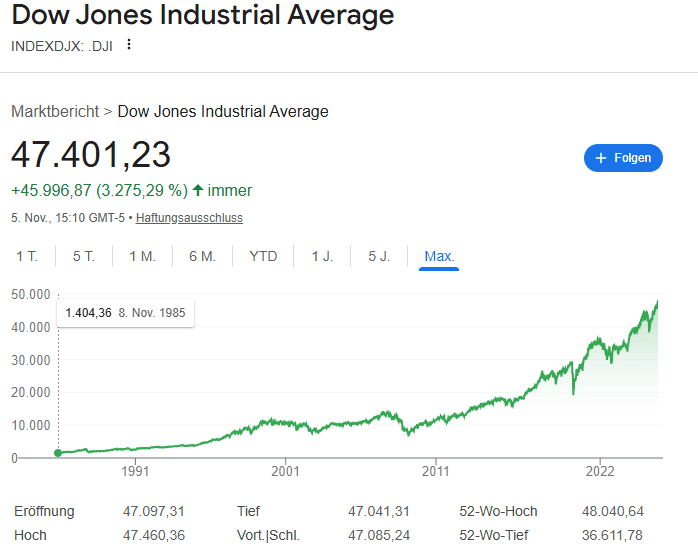Select the Max. time range tab

click(x=439, y=256)
